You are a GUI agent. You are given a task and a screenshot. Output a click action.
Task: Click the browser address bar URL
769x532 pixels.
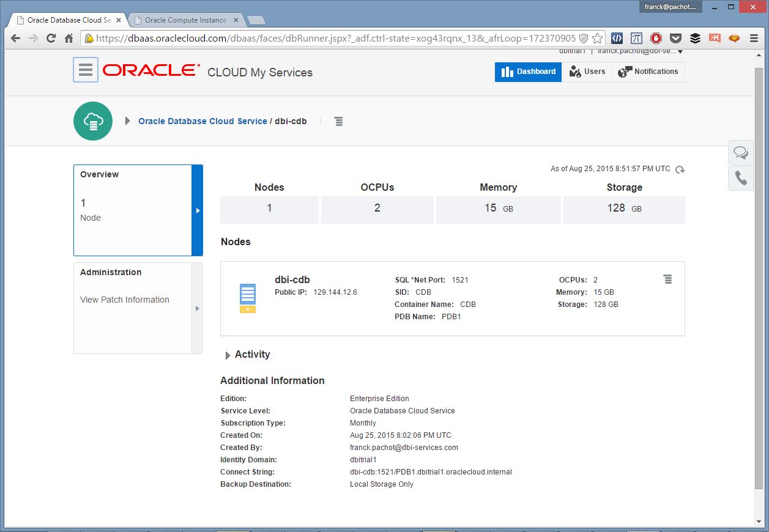point(336,38)
